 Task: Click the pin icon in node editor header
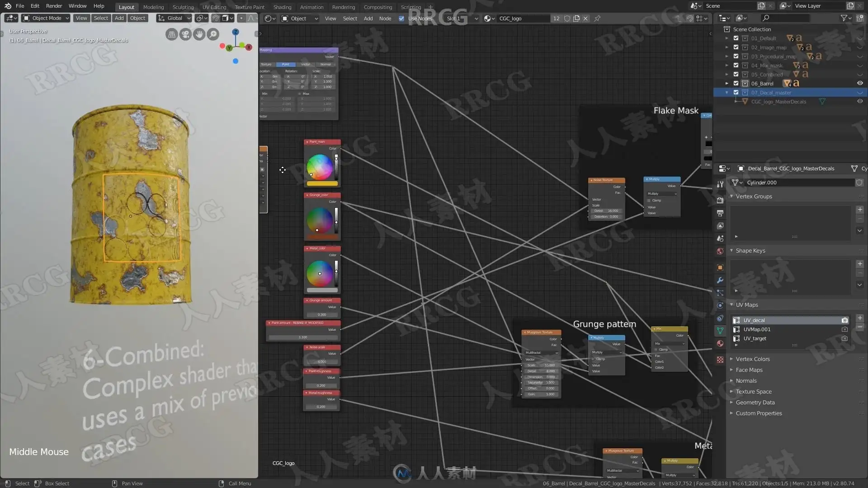pos(597,19)
